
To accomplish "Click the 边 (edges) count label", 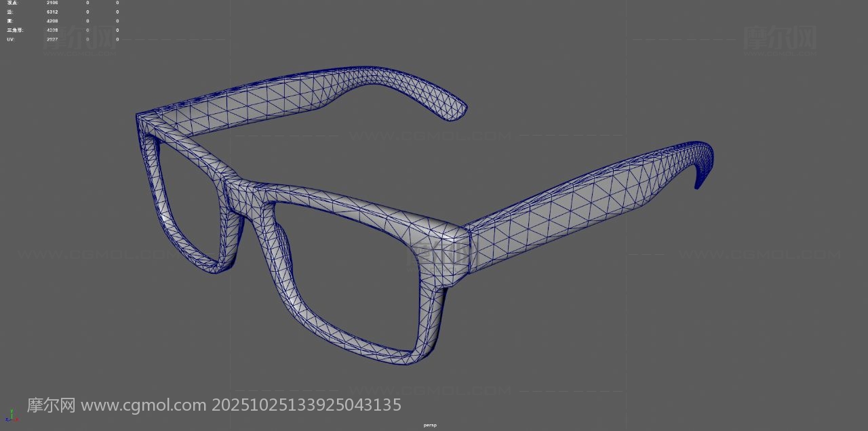I will click(x=9, y=12).
